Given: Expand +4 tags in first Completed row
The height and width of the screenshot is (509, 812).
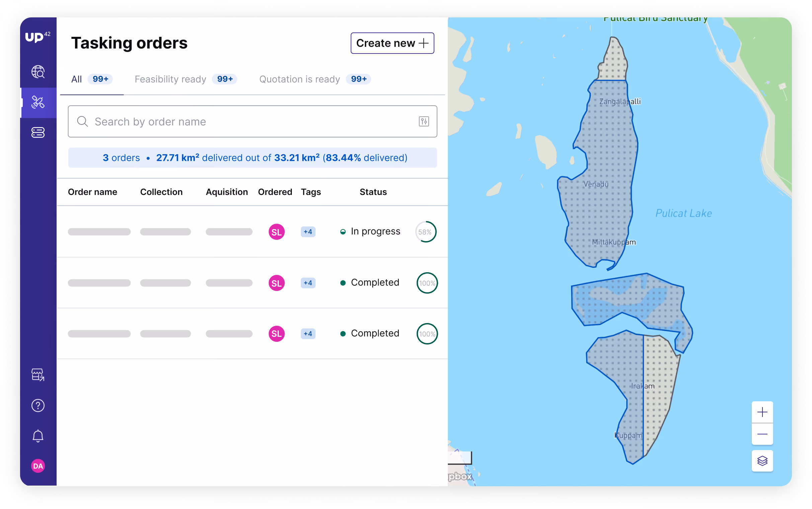Looking at the screenshot, I should coord(308,283).
